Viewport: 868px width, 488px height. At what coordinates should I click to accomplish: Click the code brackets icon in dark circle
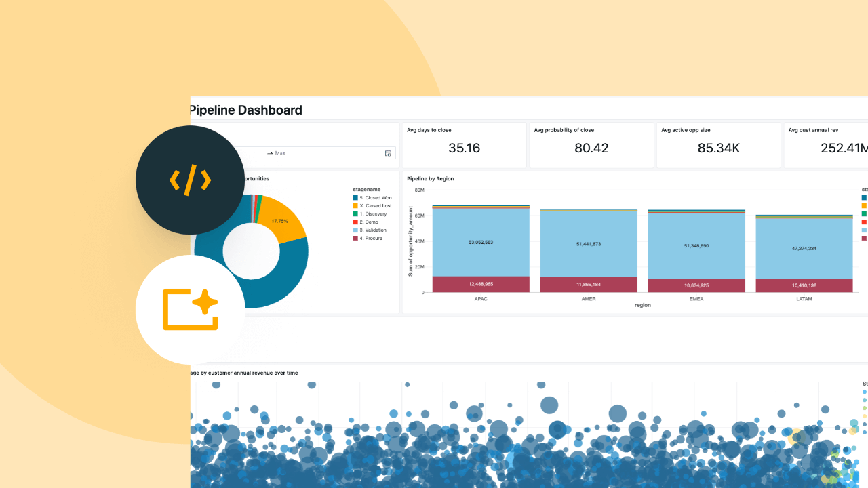pyautogui.click(x=190, y=180)
